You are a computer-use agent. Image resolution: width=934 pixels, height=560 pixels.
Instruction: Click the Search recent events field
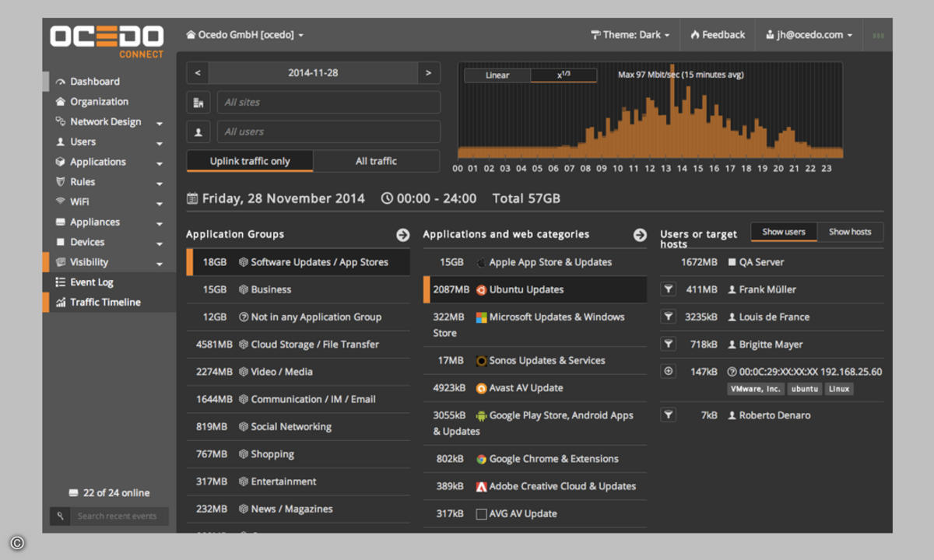[120, 516]
